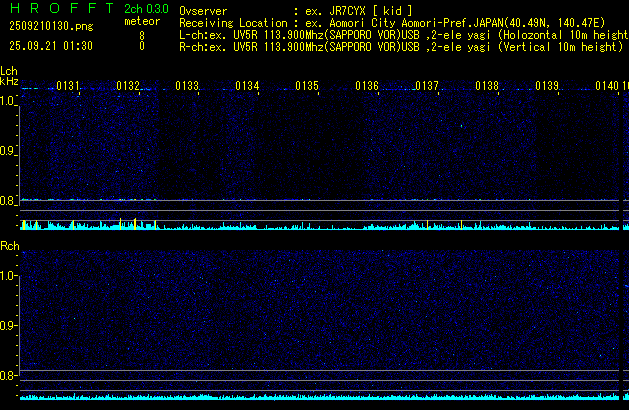Select the observer JR7CYX text line
This screenshot has width=629, height=410.
[x=295, y=9]
